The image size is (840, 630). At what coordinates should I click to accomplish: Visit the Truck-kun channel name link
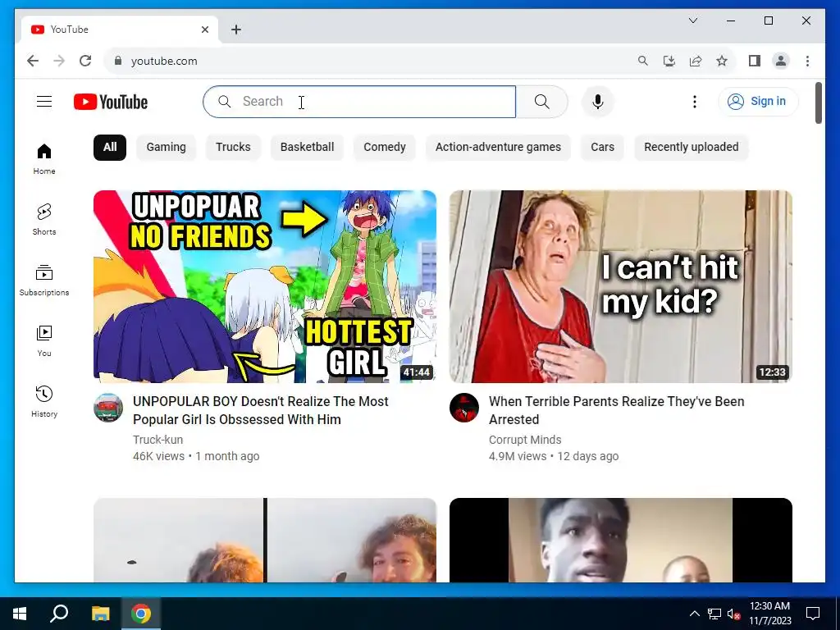point(158,440)
